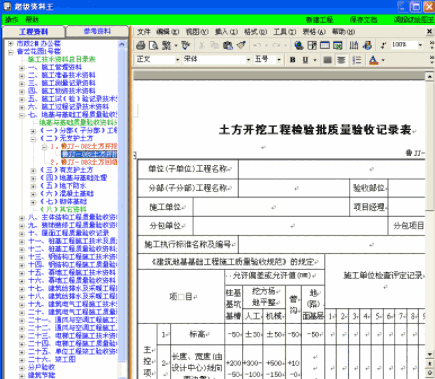
Task: Select the 分户验收 tree item
Action: pyautogui.click(x=42, y=367)
